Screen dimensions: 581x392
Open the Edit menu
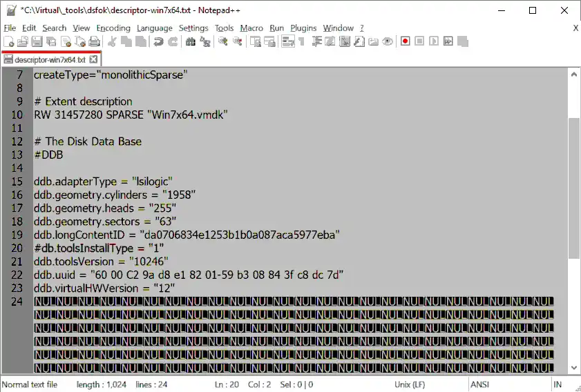coord(29,28)
